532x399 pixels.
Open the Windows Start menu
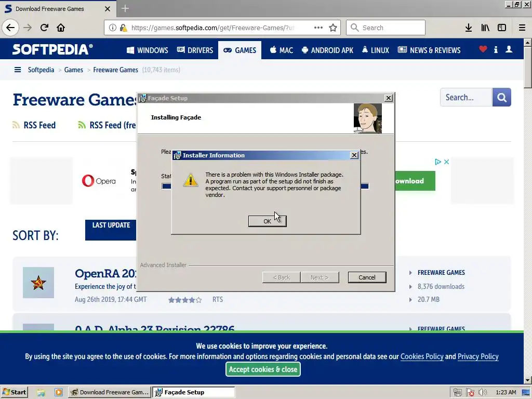tap(14, 392)
